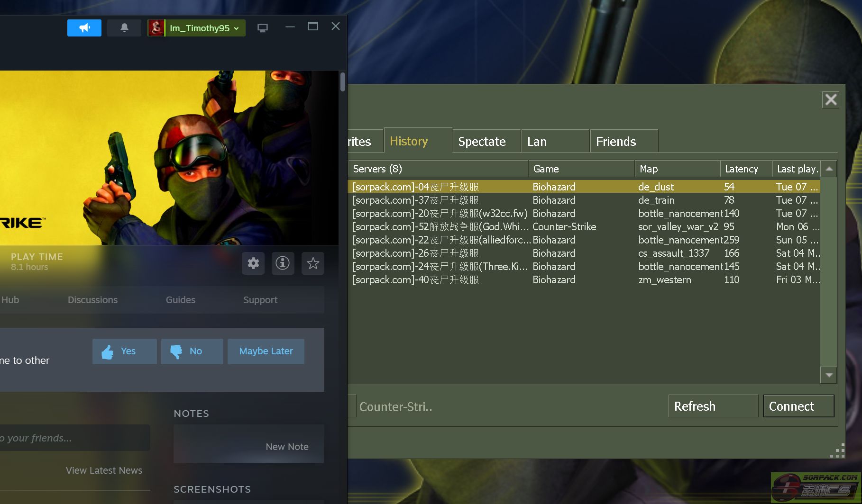The image size is (862, 504).
Task: Click No thumbs-down recommendation button
Action: tap(192, 351)
